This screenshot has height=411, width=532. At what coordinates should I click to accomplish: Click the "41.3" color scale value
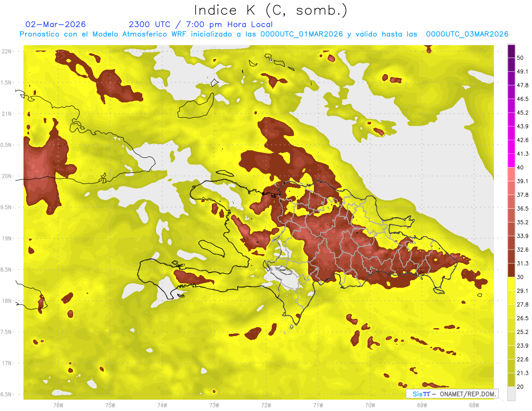[523, 154]
